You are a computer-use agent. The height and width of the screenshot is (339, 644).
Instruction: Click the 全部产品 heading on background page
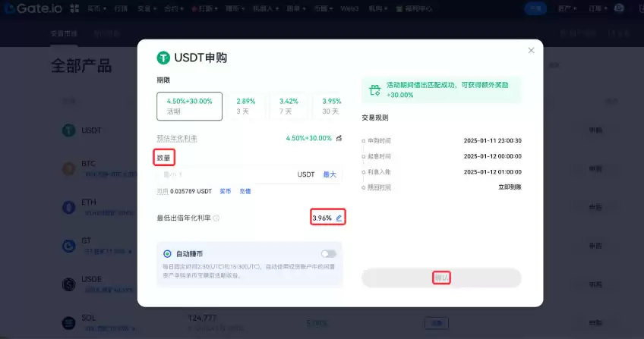pos(81,65)
